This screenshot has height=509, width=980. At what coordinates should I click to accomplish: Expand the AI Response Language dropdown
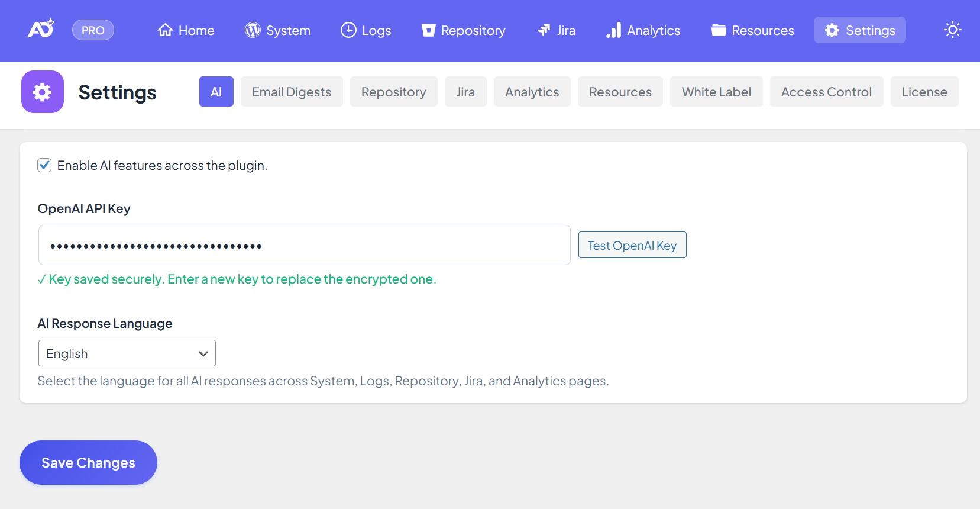point(127,353)
